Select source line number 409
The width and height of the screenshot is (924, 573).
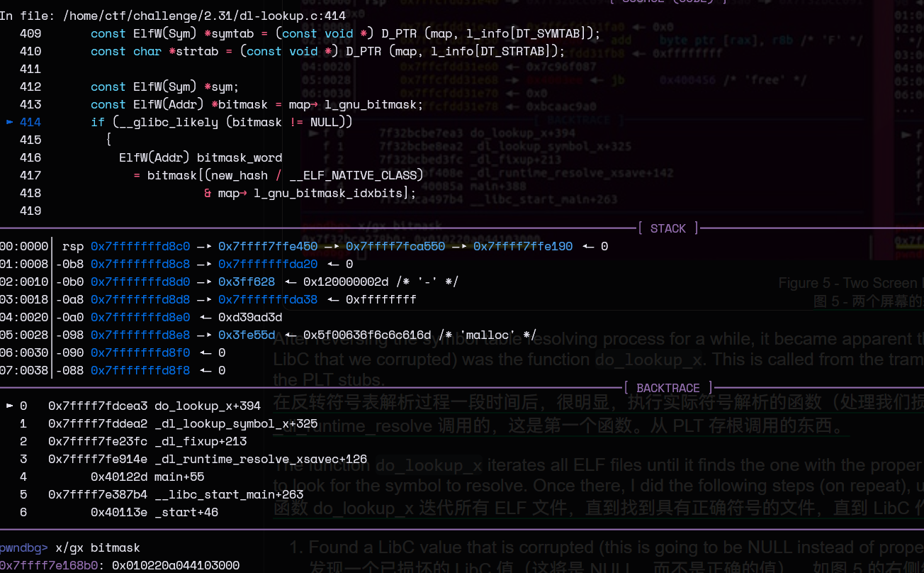[30, 33]
